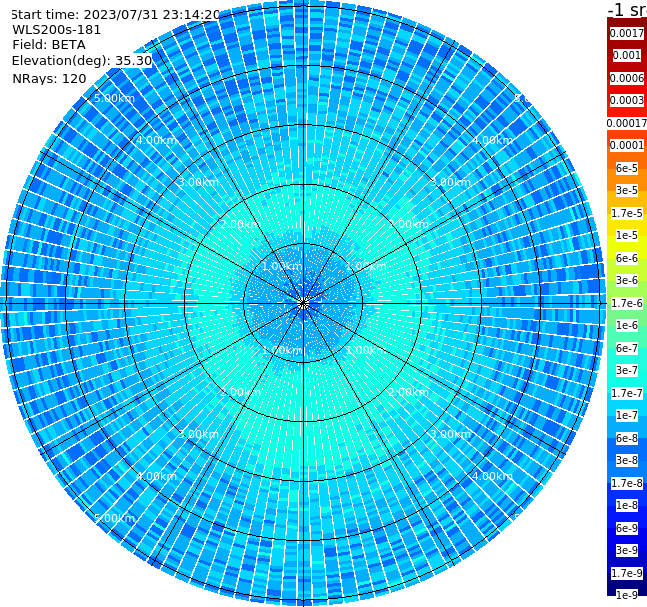Select the 0.001 colorbar tick label
Screen dimensions: 647x607
[627, 55]
